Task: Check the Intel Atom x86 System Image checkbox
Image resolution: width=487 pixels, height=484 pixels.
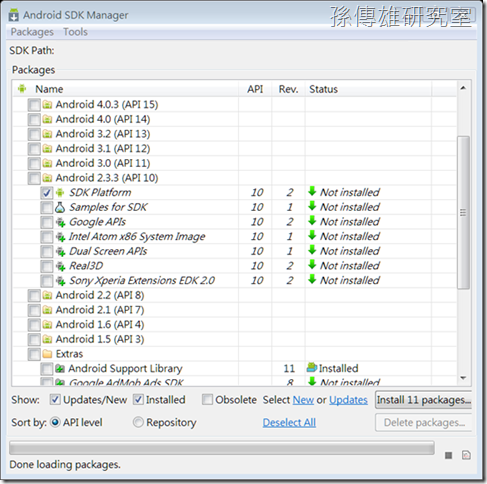Action: (47, 237)
